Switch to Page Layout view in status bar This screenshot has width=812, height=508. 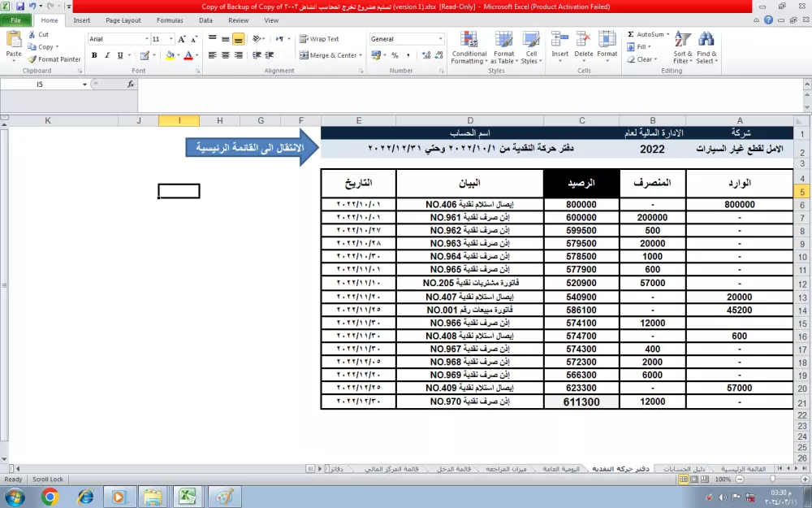pos(694,479)
